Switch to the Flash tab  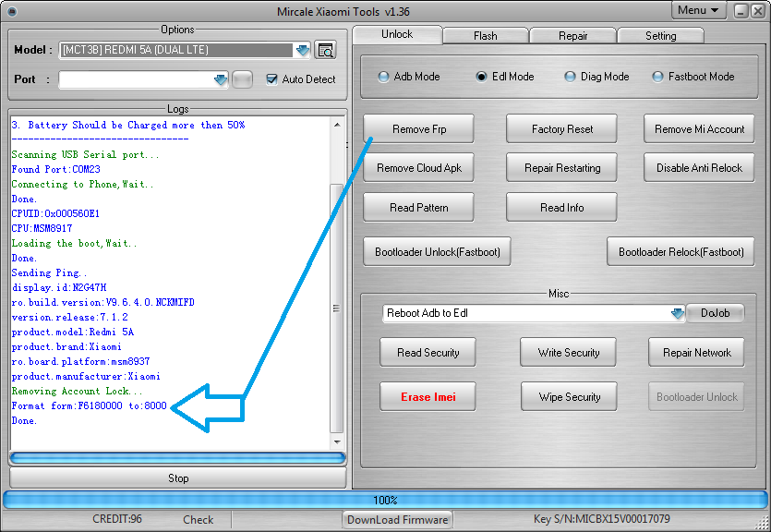(x=486, y=36)
